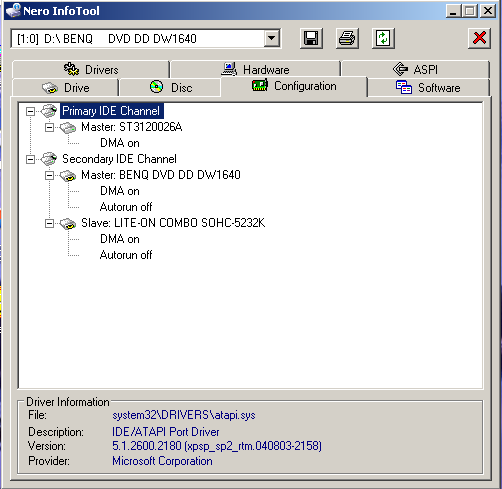Collapse the Master BENQ DVD node

49,175
